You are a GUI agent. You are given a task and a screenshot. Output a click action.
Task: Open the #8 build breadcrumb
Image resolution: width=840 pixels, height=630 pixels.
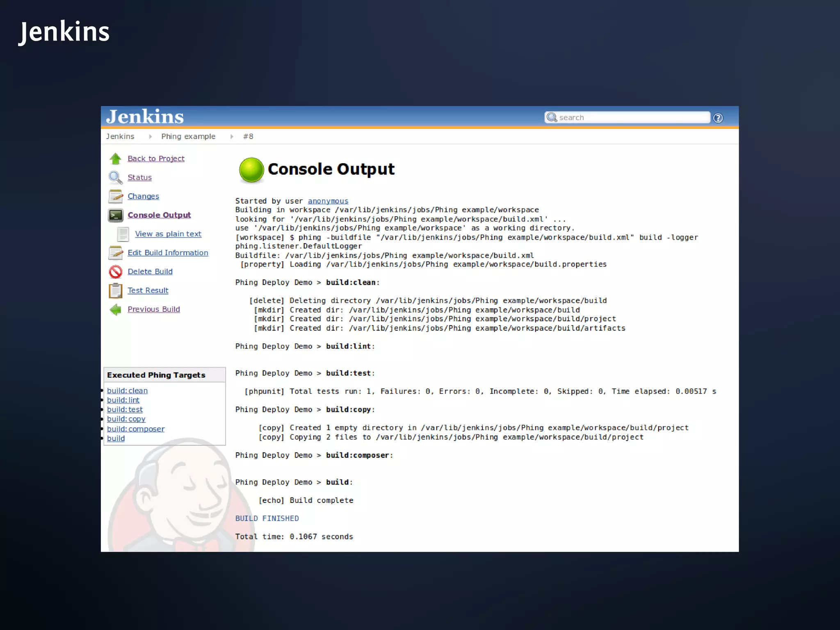point(248,137)
